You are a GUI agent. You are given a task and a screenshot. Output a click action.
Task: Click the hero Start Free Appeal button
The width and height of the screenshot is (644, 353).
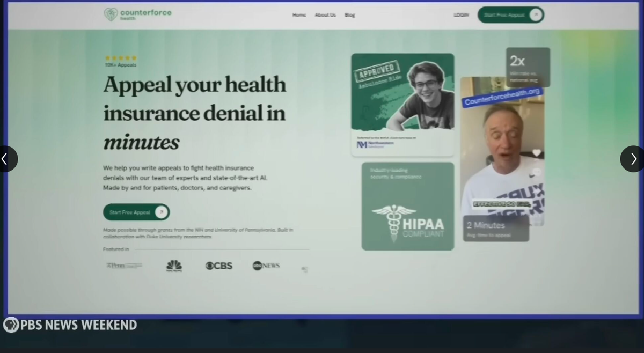[136, 212]
